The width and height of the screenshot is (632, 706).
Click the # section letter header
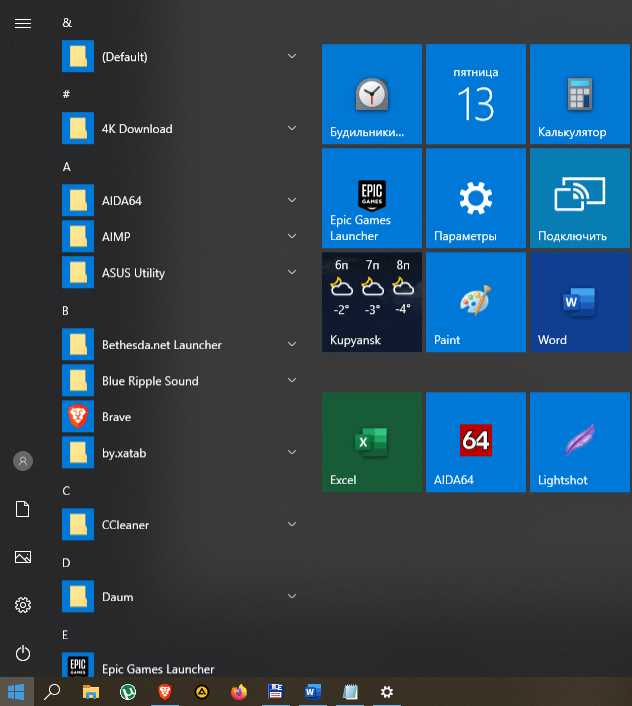[x=66, y=94]
